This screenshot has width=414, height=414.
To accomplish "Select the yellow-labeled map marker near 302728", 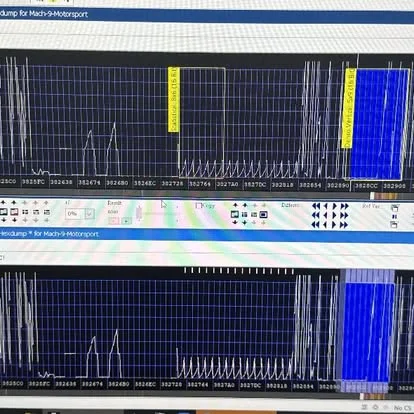I will pyautogui.click(x=174, y=99).
